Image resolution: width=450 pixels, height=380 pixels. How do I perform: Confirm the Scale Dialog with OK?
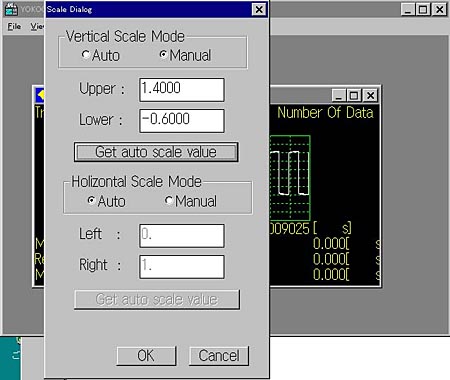[146, 356]
